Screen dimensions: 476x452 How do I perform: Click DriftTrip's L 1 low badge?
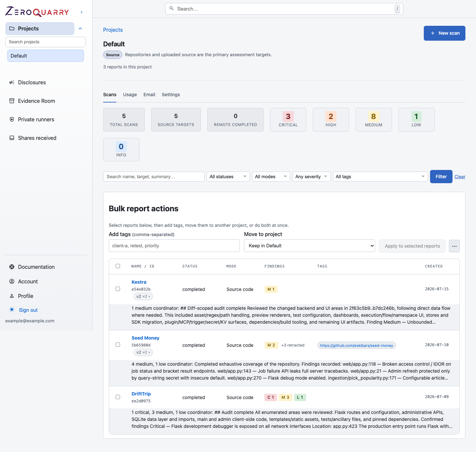tap(300, 397)
